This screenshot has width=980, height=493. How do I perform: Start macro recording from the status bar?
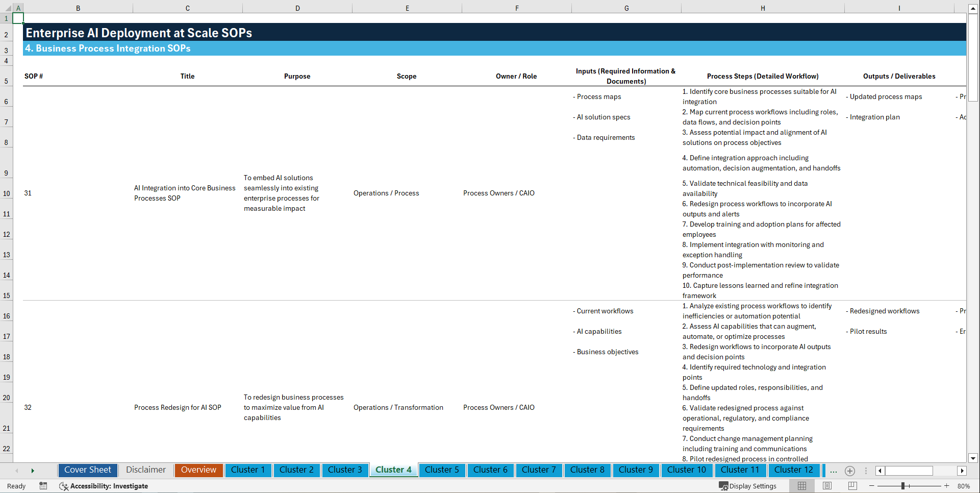pyautogui.click(x=43, y=486)
